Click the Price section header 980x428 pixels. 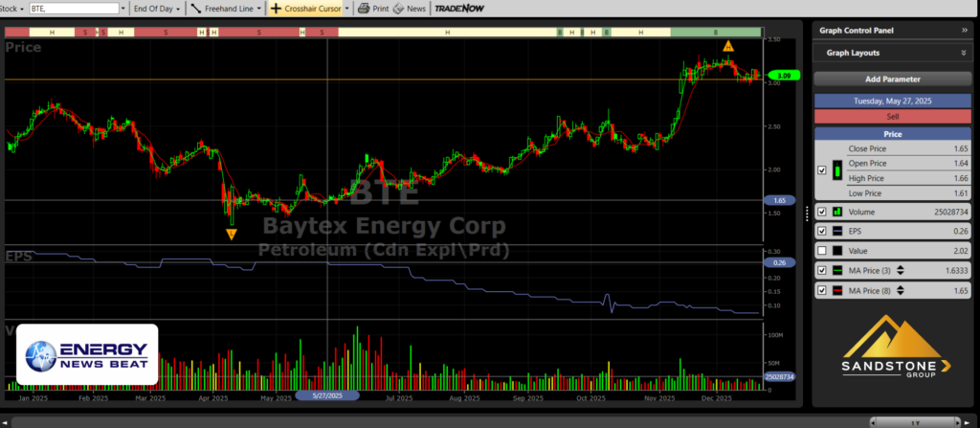[x=893, y=134]
